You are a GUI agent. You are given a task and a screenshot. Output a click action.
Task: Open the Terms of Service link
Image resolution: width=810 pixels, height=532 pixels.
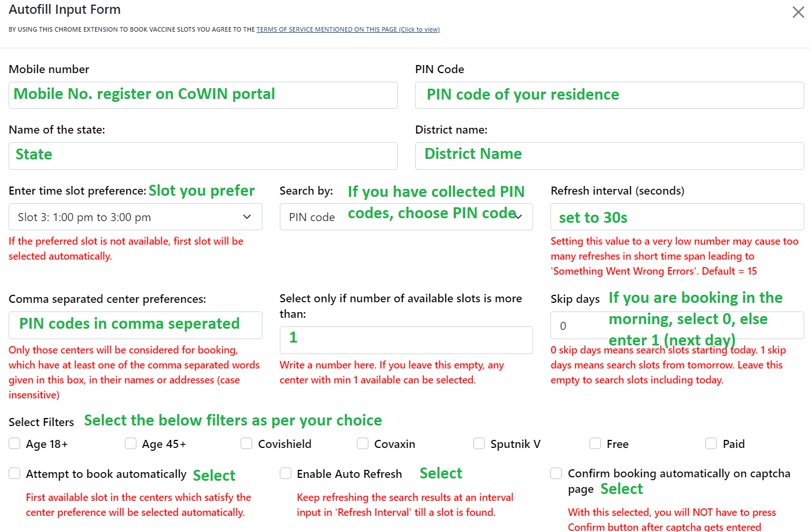(x=348, y=29)
